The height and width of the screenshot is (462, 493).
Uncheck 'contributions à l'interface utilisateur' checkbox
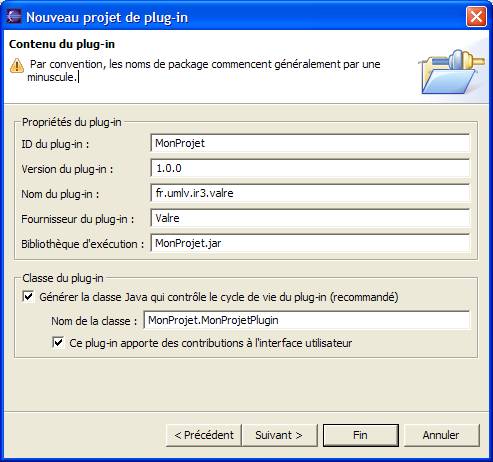point(58,342)
